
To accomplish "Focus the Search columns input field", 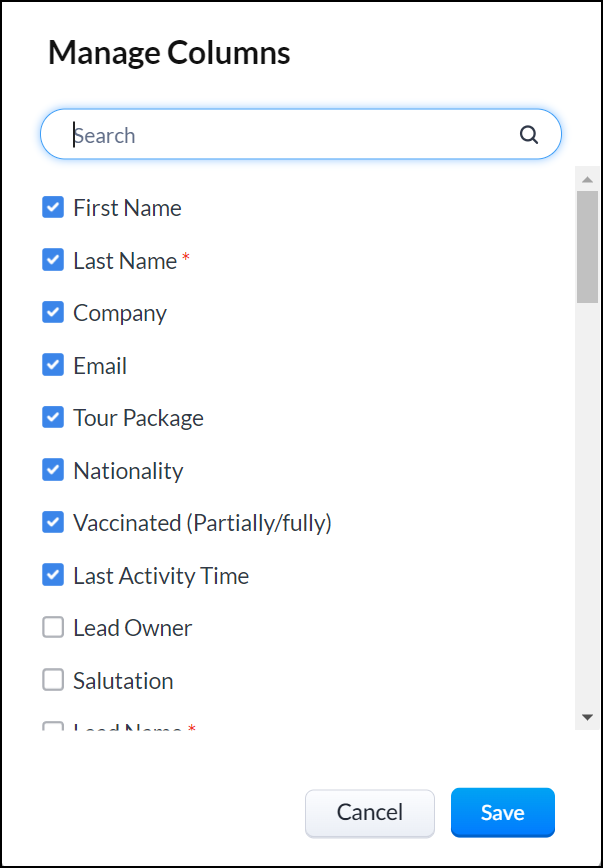I will coord(290,135).
